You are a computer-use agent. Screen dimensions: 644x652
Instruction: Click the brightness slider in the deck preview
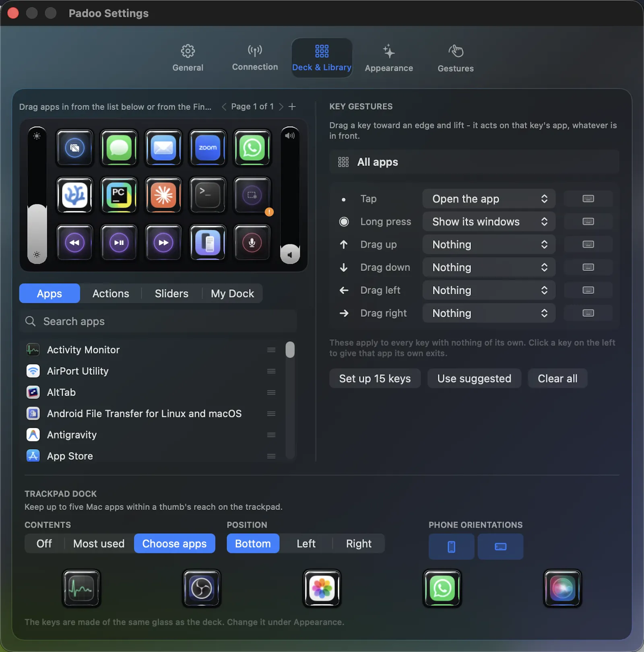[x=37, y=195]
